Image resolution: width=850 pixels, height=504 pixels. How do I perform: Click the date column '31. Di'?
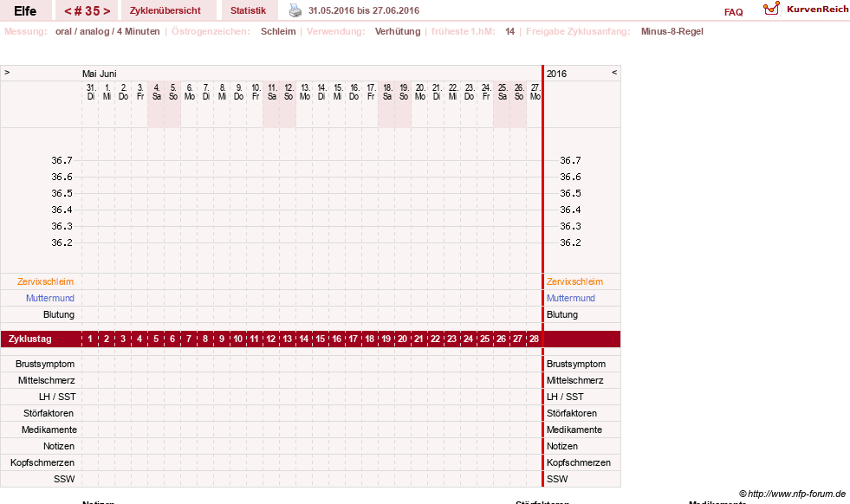tap(90, 92)
